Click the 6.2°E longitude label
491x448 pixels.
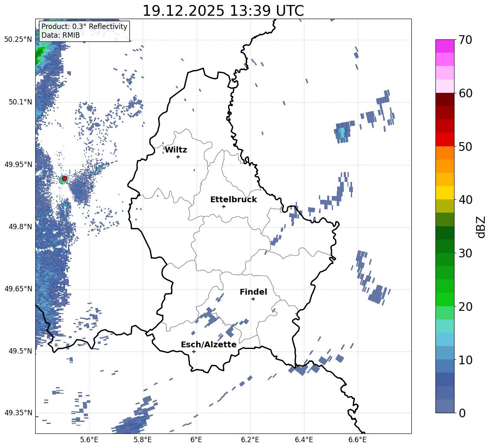(x=250, y=440)
